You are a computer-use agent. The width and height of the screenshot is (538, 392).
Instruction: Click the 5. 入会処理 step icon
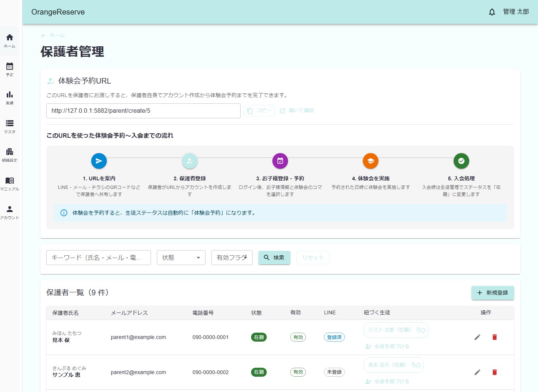coord(461,161)
